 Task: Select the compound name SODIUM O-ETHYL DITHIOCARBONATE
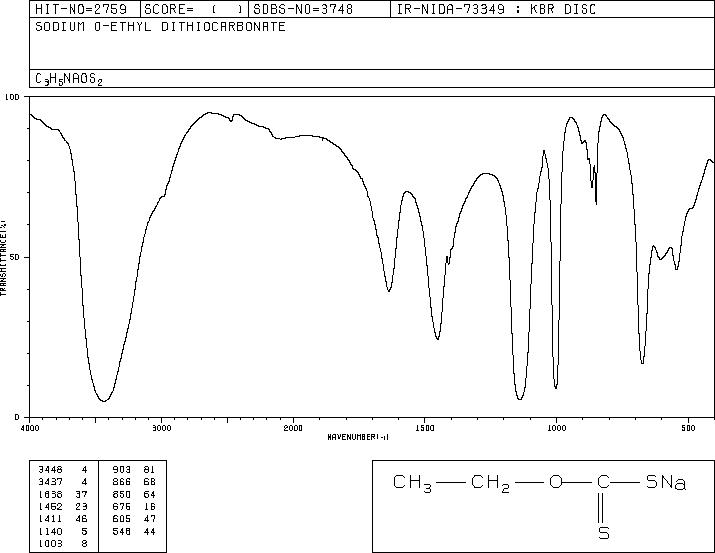(161, 26)
